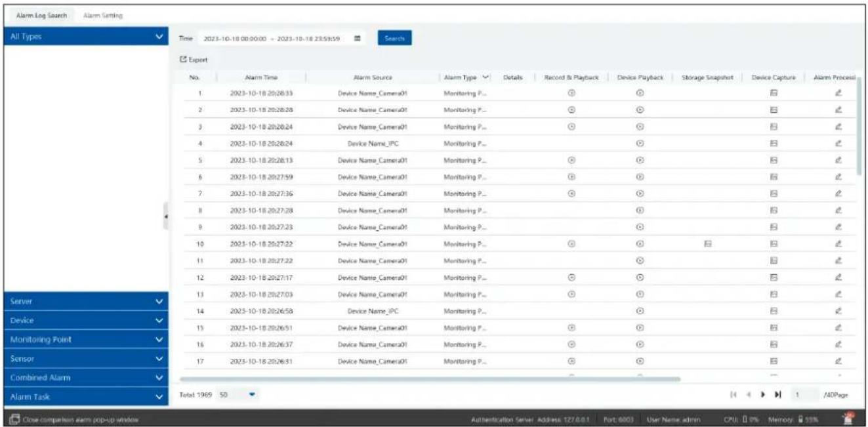Play record & playback for alarm row 7

(x=571, y=193)
